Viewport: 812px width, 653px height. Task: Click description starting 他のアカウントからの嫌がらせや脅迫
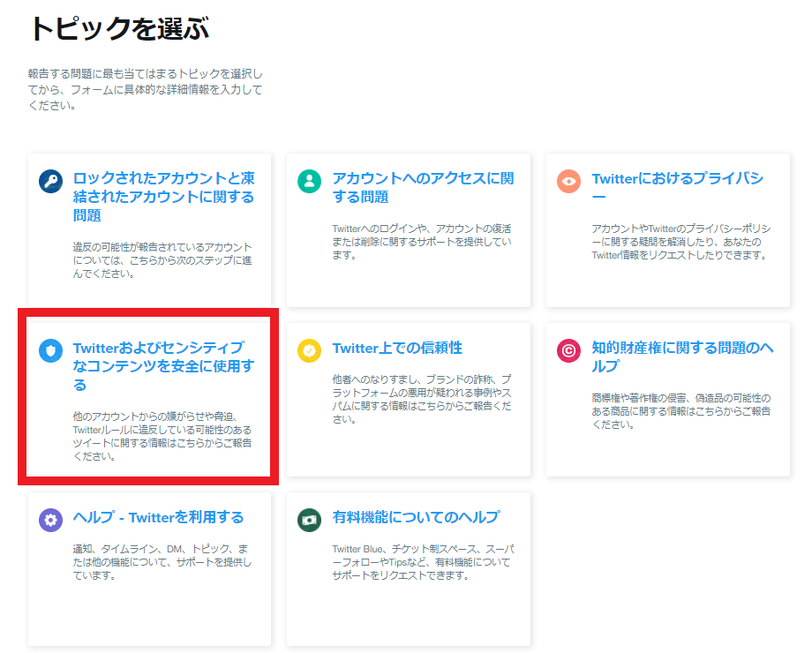coord(162,436)
